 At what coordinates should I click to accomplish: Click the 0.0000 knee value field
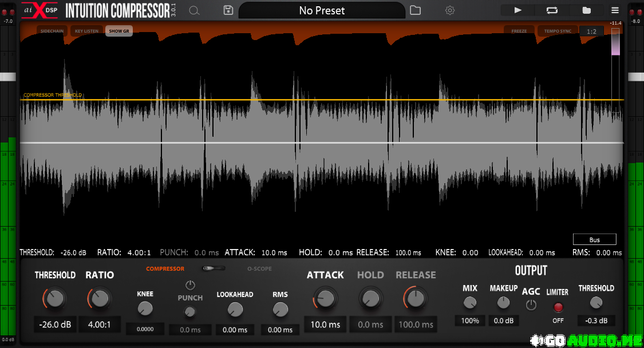pyautogui.click(x=145, y=329)
